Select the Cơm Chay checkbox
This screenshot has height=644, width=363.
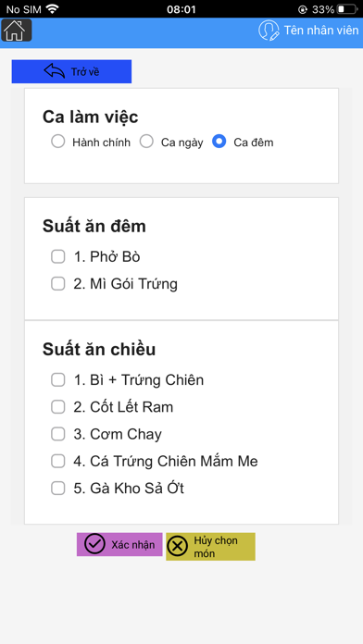pyautogui.click(x=58, y=434)
